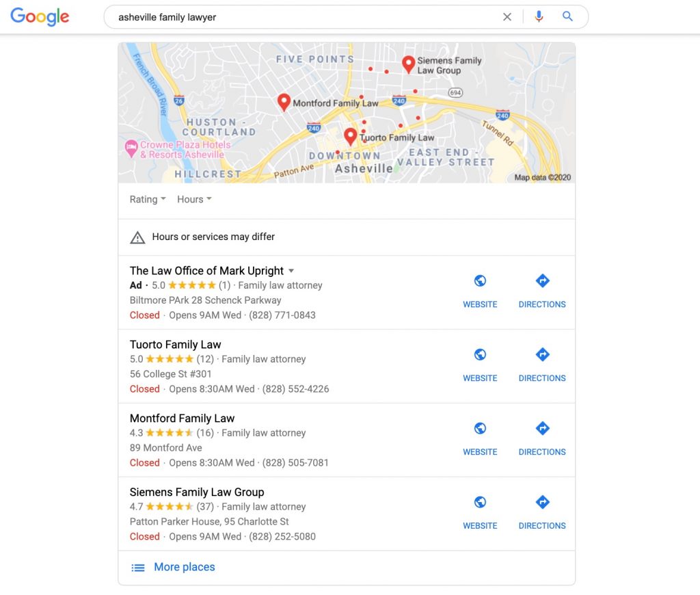The width and height of the screenshot is (700, 595).
Task: Click WEBSITE label in the Montford row
Action: 480,451
